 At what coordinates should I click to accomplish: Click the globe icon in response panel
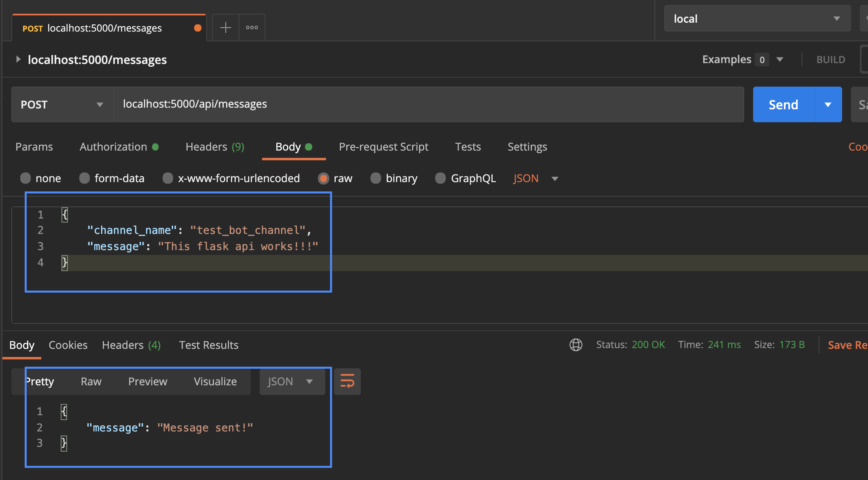(x=576, y=345)
